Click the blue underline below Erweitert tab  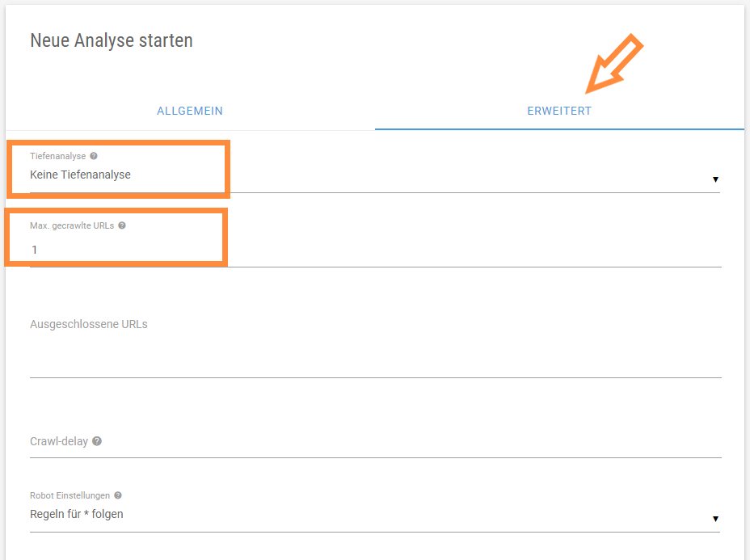(559, 129)
